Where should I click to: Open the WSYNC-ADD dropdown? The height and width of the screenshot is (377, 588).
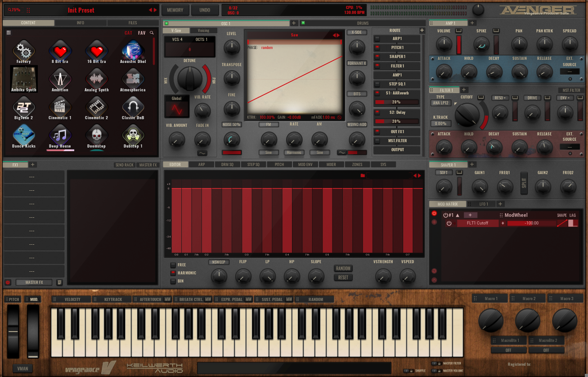357,125
